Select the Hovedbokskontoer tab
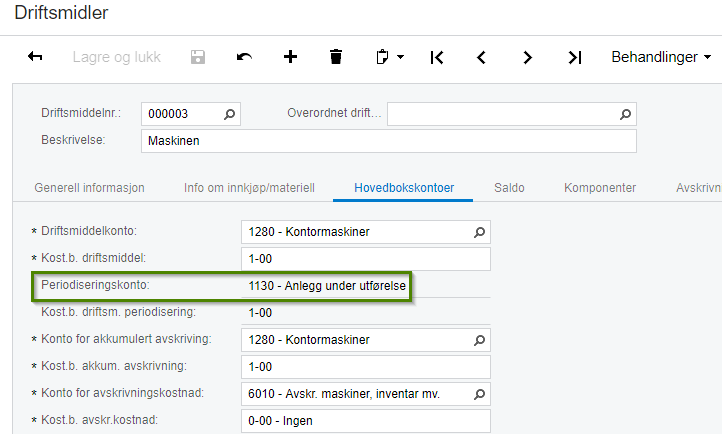Viewport: 722px width, 434px height. point(404,188)
